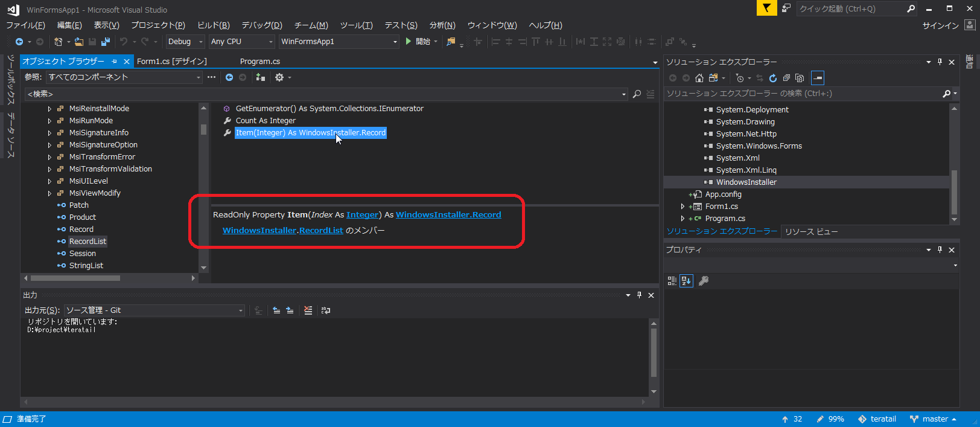This screenshot has width=980, height=427.
Task: Switch to Program.cs tab
Action: (260, 62)
